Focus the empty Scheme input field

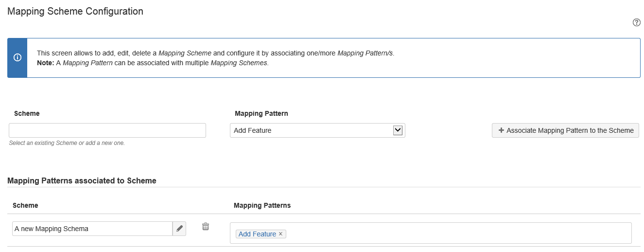click(107, 130)
